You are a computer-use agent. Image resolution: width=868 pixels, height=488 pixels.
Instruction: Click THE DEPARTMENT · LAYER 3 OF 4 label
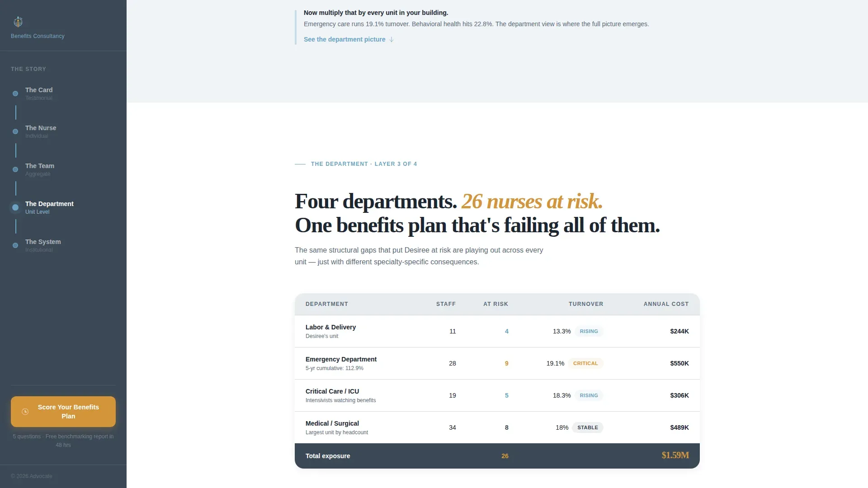364,164
